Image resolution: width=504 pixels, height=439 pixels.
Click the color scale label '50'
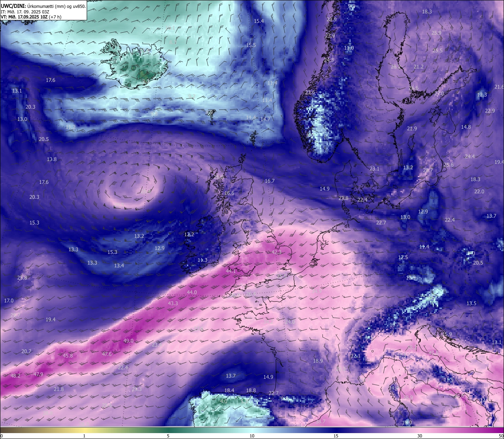pyautogui.click(x=501, y=436)
